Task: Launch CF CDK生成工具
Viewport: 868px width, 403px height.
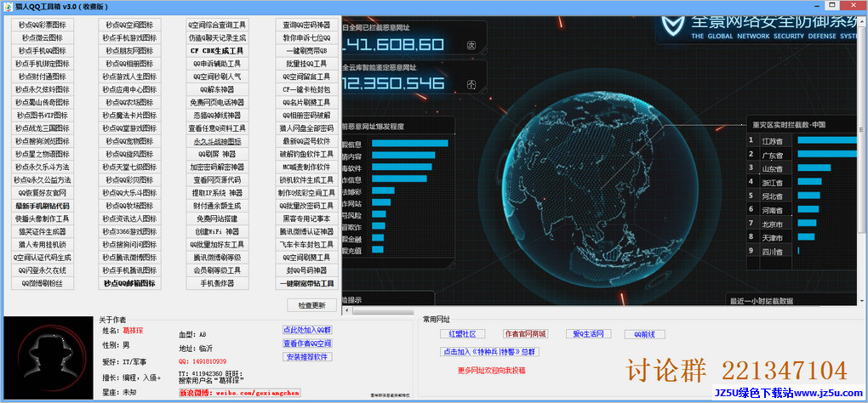Action: tap(218, 50)
